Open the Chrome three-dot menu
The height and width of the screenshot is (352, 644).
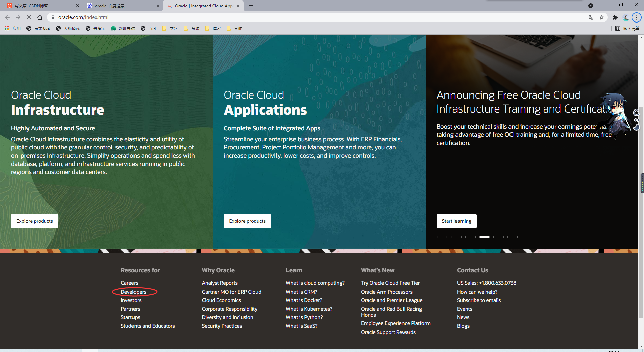click(636, 17)
